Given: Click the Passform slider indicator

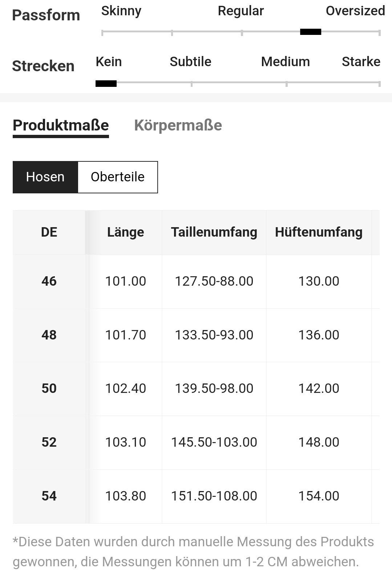Looking at the screenshot, I should pyautogui.click(x=311, y=32).
